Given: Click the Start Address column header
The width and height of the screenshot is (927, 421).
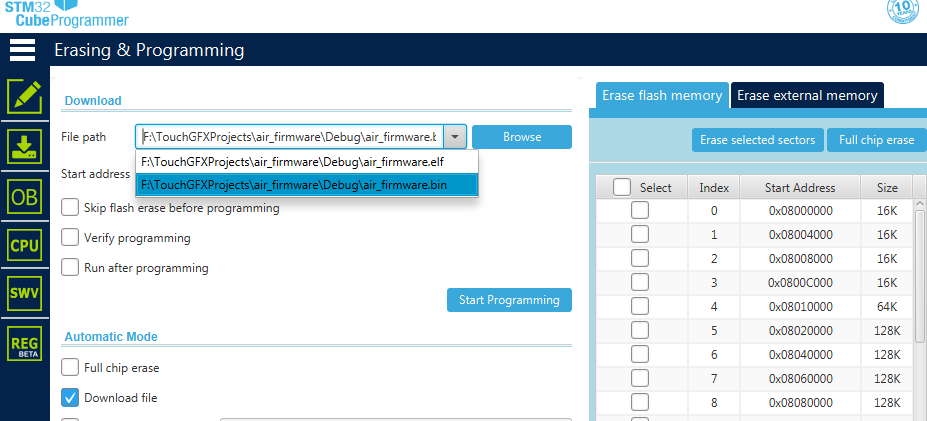Looking at the screenshot, I should tap(800, 187).
